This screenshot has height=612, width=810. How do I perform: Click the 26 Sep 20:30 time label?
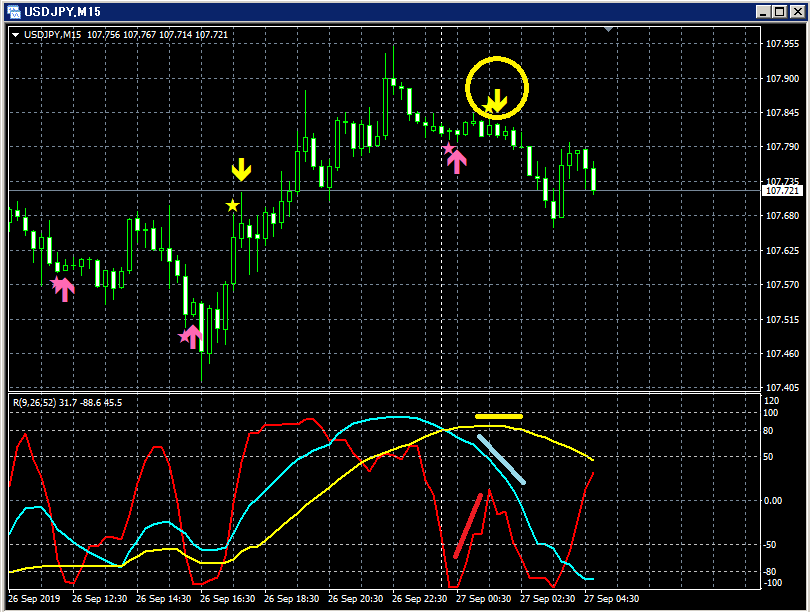(355, 599)
